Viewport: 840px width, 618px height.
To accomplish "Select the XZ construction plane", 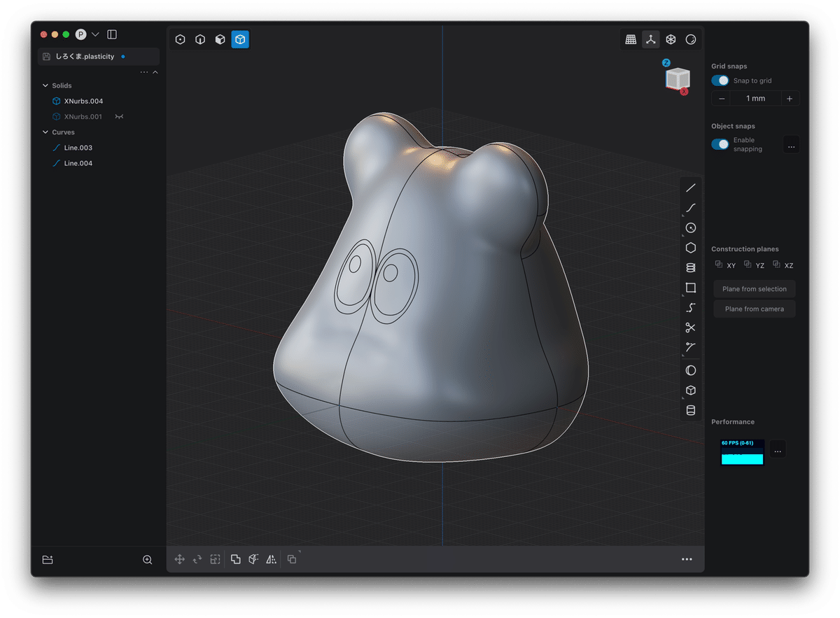I will pyautogui.click(x=783, y=265).
